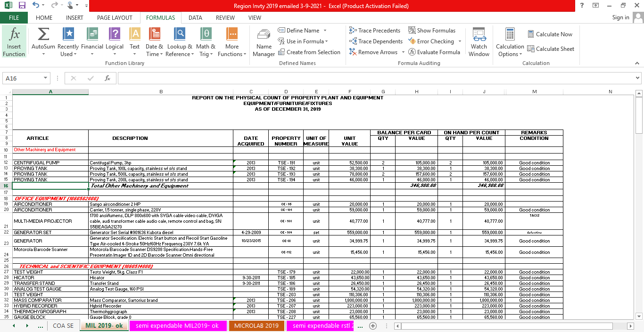Click the Undo icon

coord(36,6)
